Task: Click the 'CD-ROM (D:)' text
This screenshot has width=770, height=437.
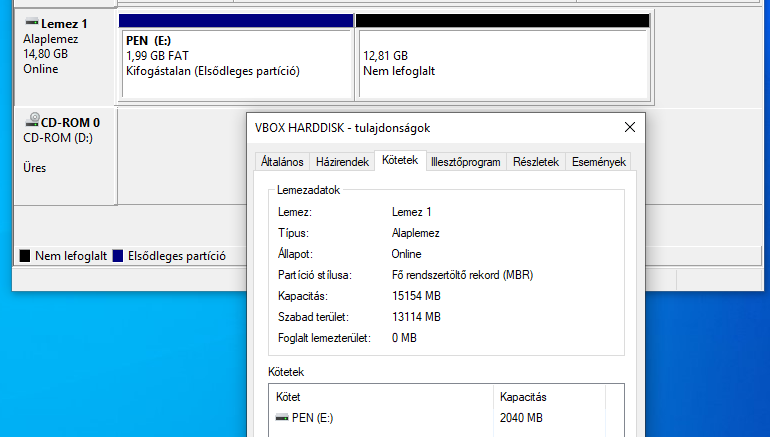Action: click(58, 138)
